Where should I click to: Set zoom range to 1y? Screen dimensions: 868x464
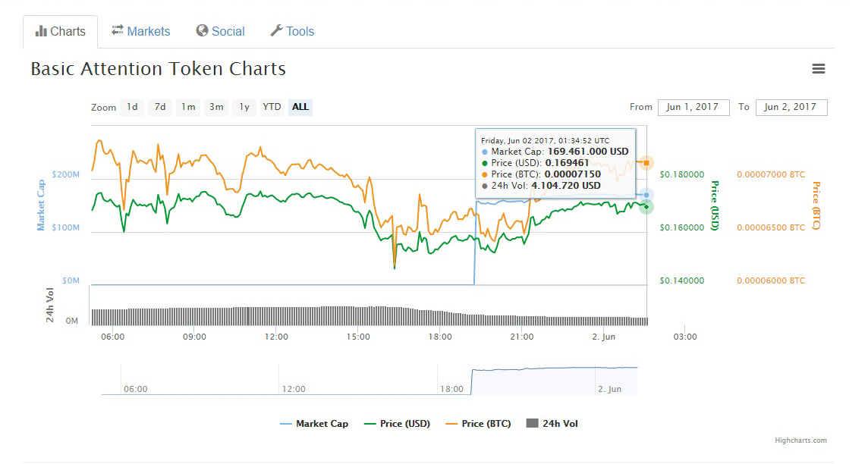pyautogui.click(x=244, y=107)
